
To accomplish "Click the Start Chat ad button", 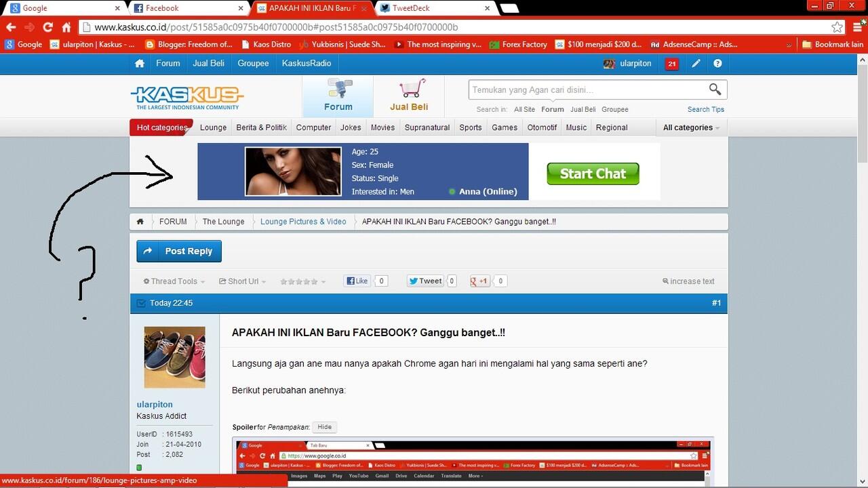I will pos(593,174).
